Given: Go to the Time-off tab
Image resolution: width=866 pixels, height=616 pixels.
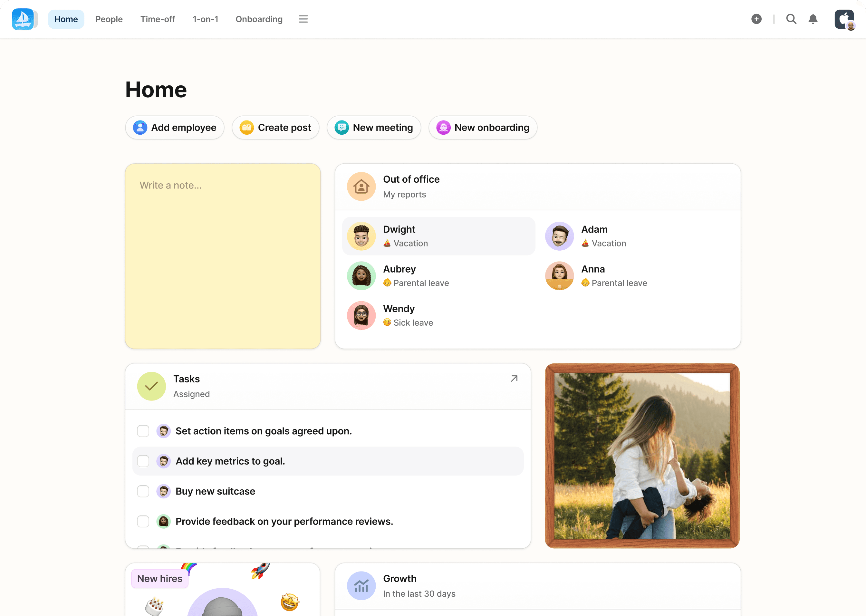Looking at the screenshot, I should pos(158,19).
